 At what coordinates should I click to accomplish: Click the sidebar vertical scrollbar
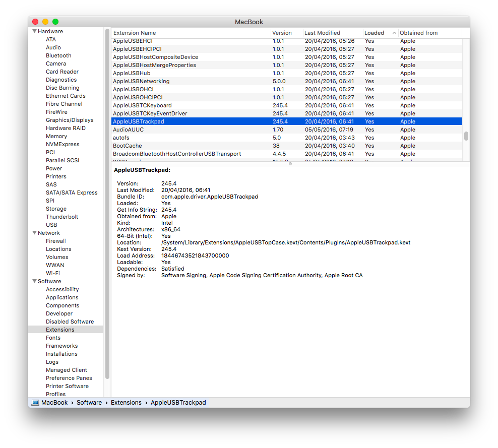(107, 204)
